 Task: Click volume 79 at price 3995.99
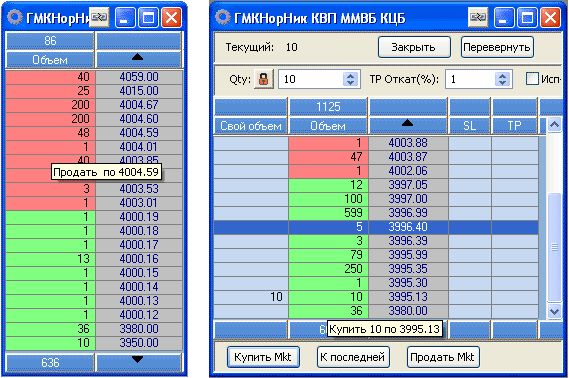coord(328,255)
